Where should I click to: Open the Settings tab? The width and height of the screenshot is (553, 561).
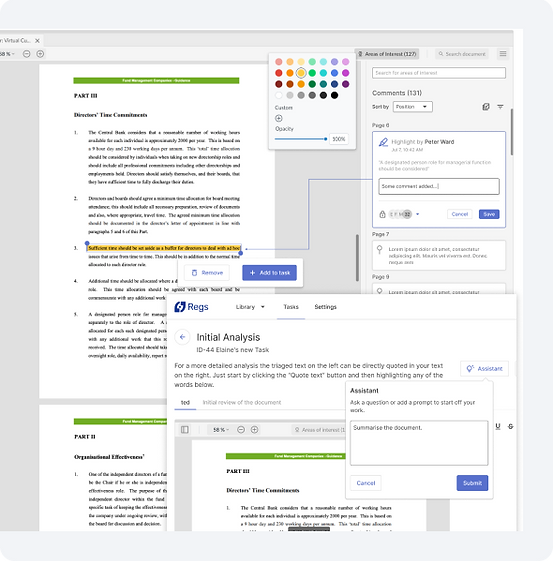point(325,307)
